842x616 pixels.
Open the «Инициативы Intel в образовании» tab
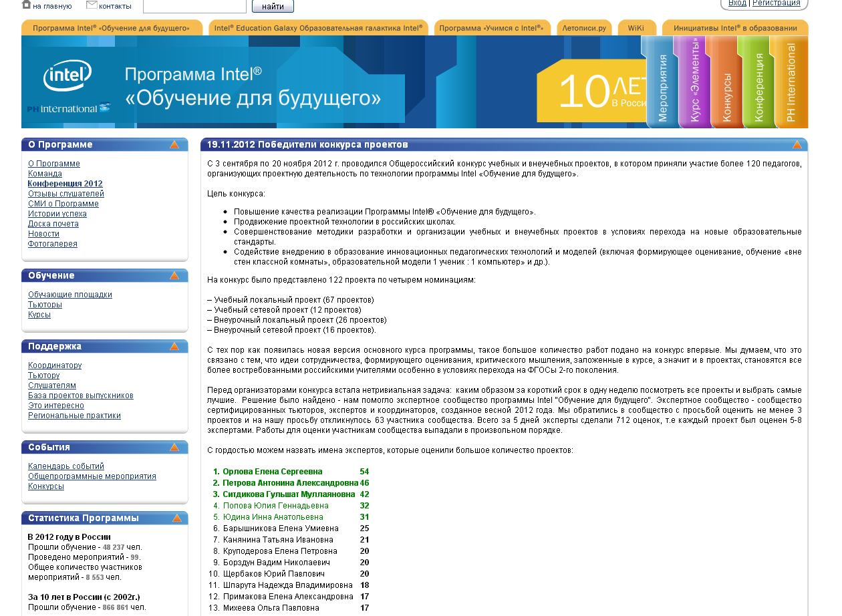click(x=735, y=28)
